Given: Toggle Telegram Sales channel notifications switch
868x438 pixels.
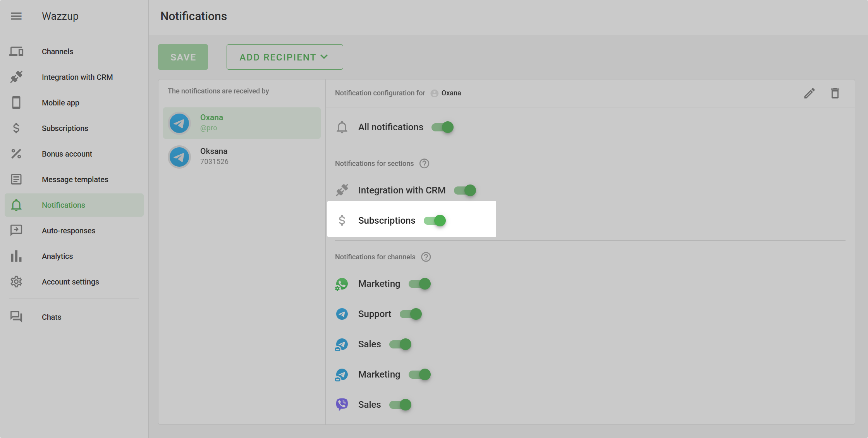Looking at the screenshot, I should (x=400, y=344).
